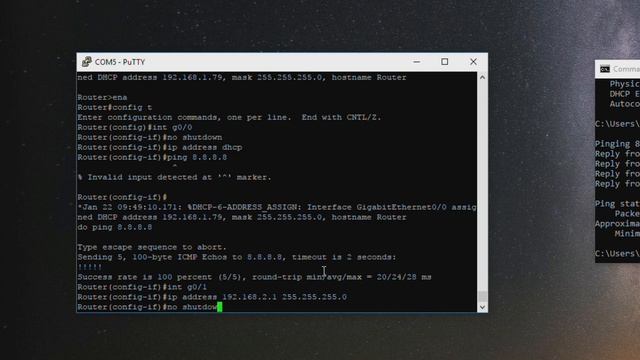Image resolution: width=640 pixels, height=360 pixels.
Task: Click 'Router(config-if)#ping 8.8.8.8' line
Action: tap(152, 157)
